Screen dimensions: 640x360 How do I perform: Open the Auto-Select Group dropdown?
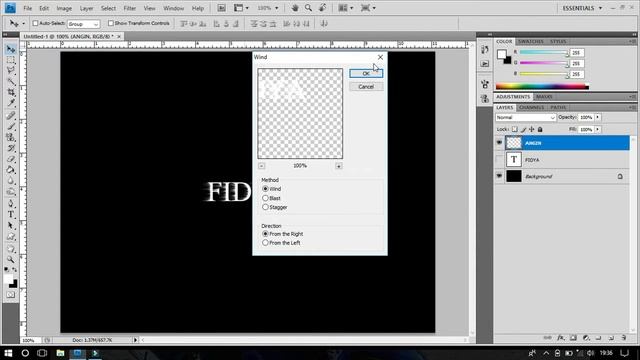tap(84, 24)
